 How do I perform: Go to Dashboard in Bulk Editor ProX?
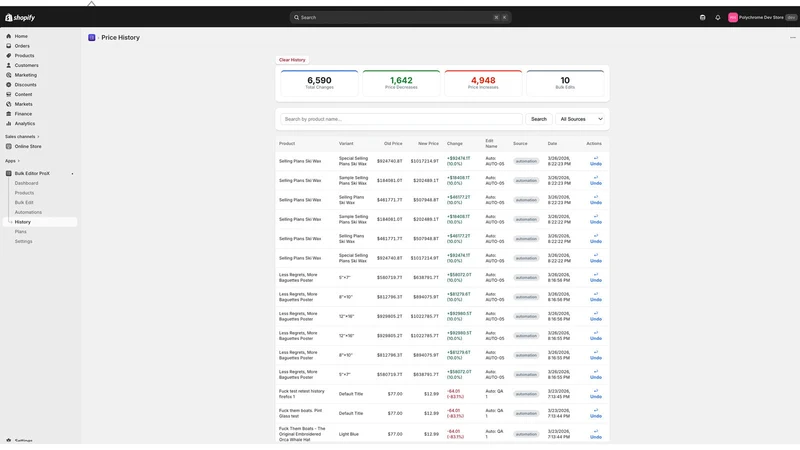click(x=27, y=183)
